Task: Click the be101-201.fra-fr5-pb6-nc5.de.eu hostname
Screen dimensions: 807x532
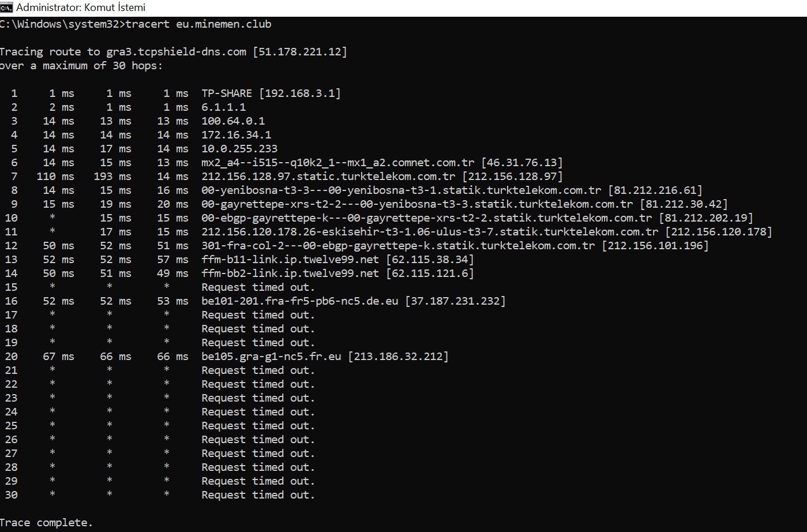Action: [x=300, y=301]
